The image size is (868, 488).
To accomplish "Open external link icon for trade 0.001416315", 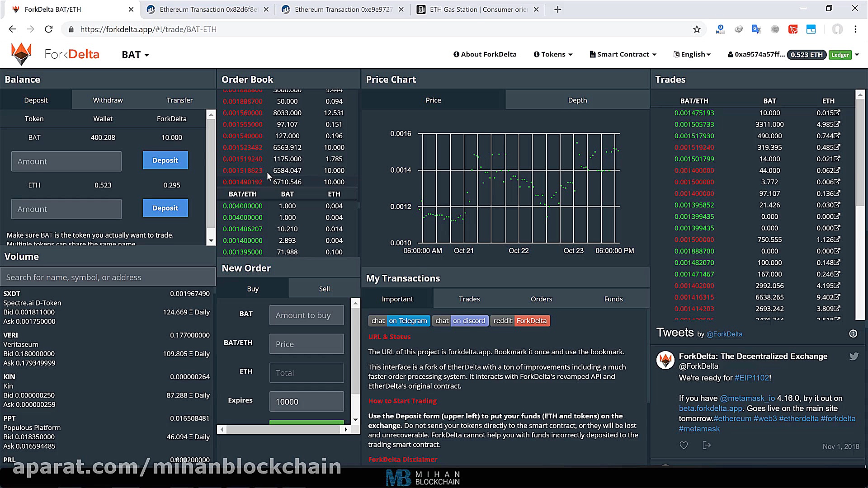I will click(837, 297).
